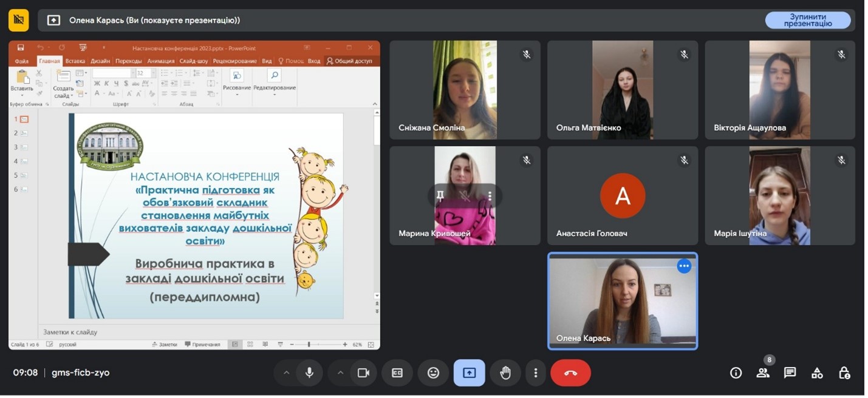Screen dimensions: 868x398
Task: Toggle the camera on or off
Action: 363,373
